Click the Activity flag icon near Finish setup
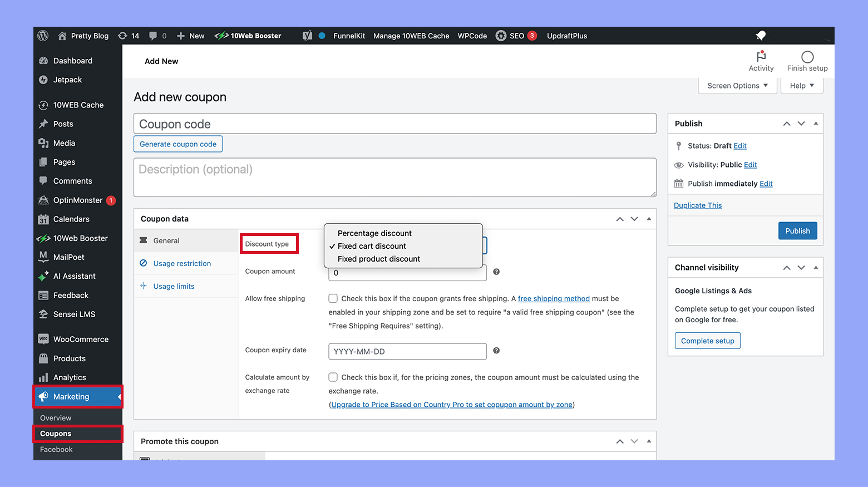Viewport: 868px width, 487px height. coord(761,58)
